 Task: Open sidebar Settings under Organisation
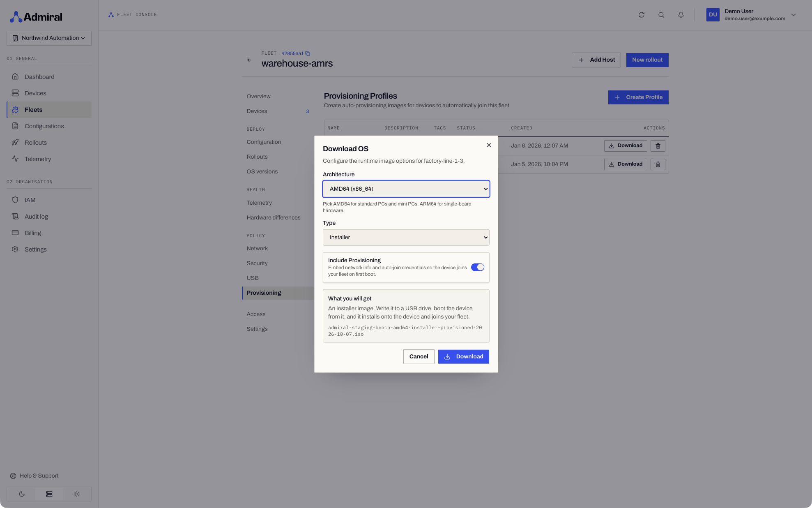click(49, 249)
